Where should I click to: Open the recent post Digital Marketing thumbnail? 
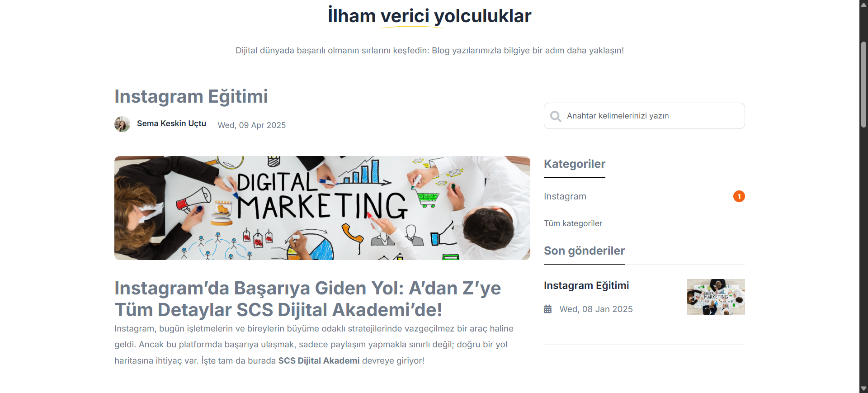coord(716,297)
